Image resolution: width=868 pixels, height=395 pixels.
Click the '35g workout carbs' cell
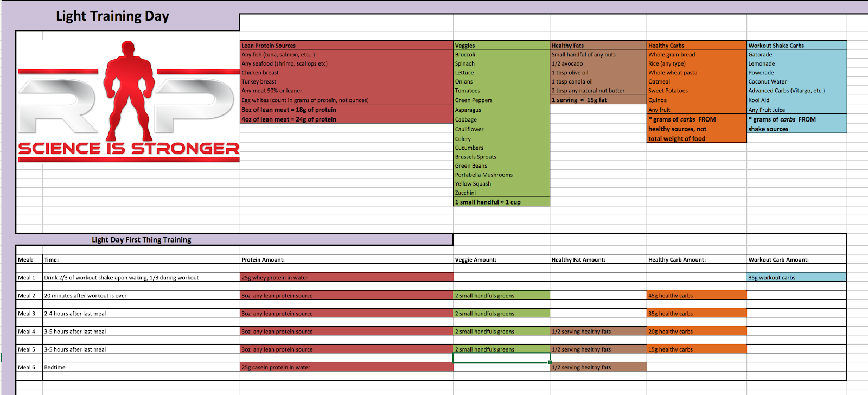[797, 277]
